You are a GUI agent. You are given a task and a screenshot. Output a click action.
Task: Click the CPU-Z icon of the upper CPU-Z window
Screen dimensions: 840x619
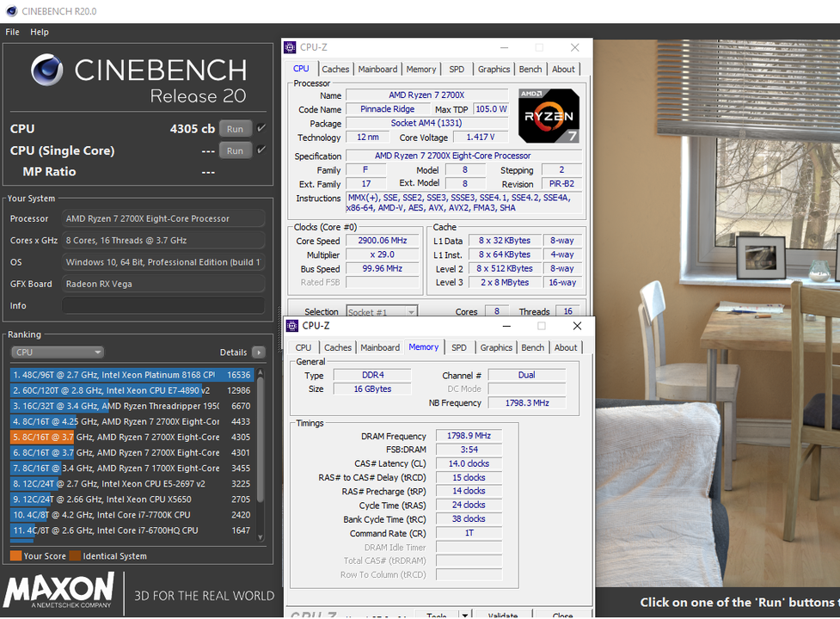[290, 47]
